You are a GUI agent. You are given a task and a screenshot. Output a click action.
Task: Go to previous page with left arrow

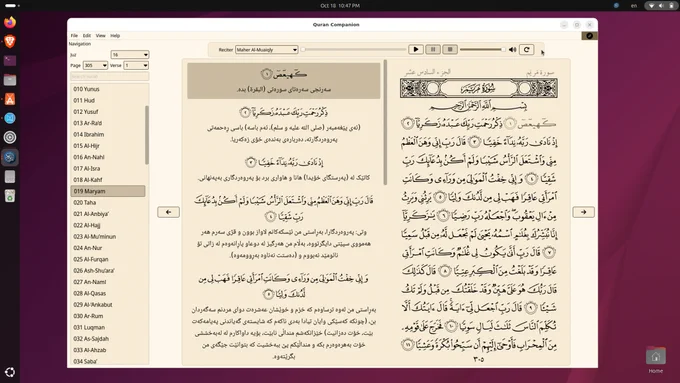168,212
